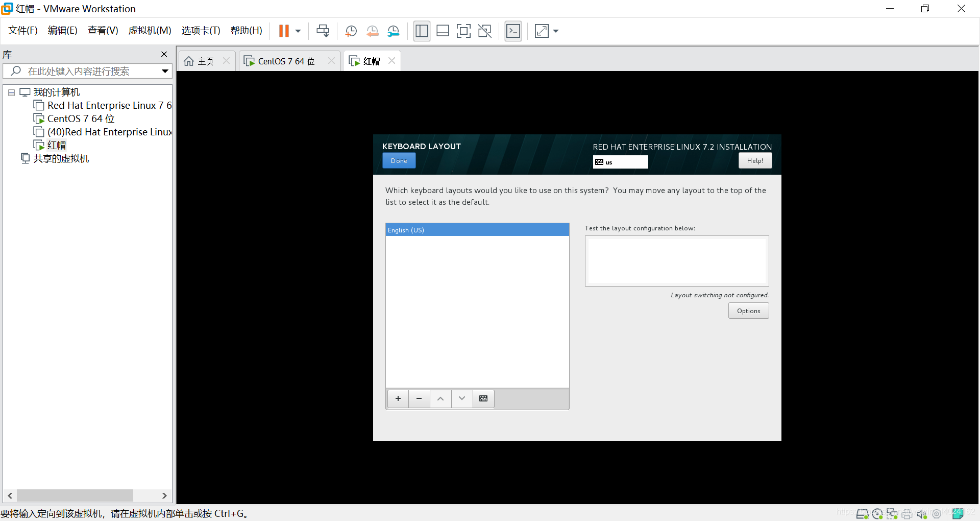
Task: Open the 选项卡(T) menu
Action: (201, 31)
